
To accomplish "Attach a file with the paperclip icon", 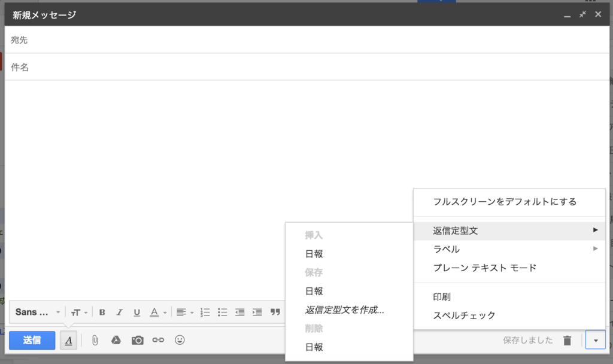I will pos(93,340).
